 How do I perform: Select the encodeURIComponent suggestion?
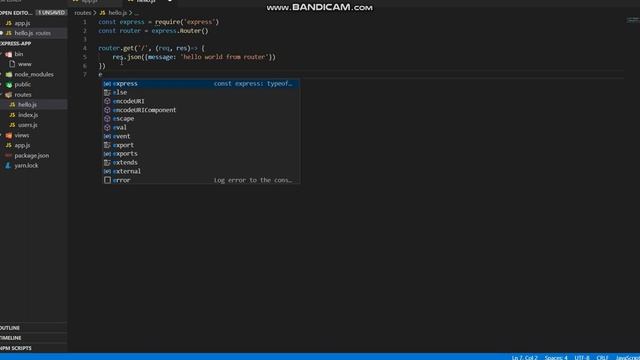pyautogui.click(x=201, y=110)
